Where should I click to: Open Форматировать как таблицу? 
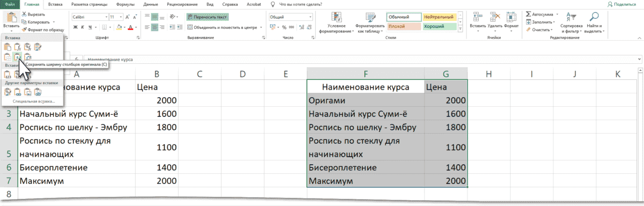coord(370,23)
